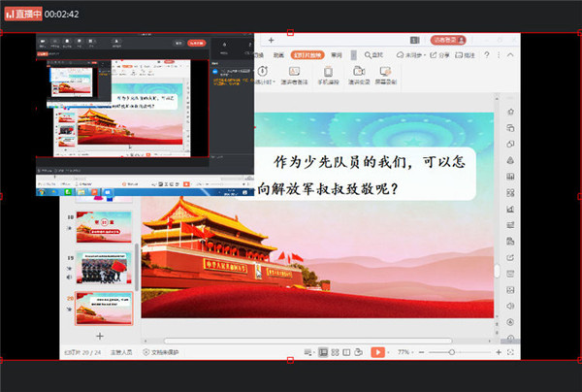Click the Windows Start button on the captured taskbar
This screenshot has height=392, width=582.
coord(42,192)
